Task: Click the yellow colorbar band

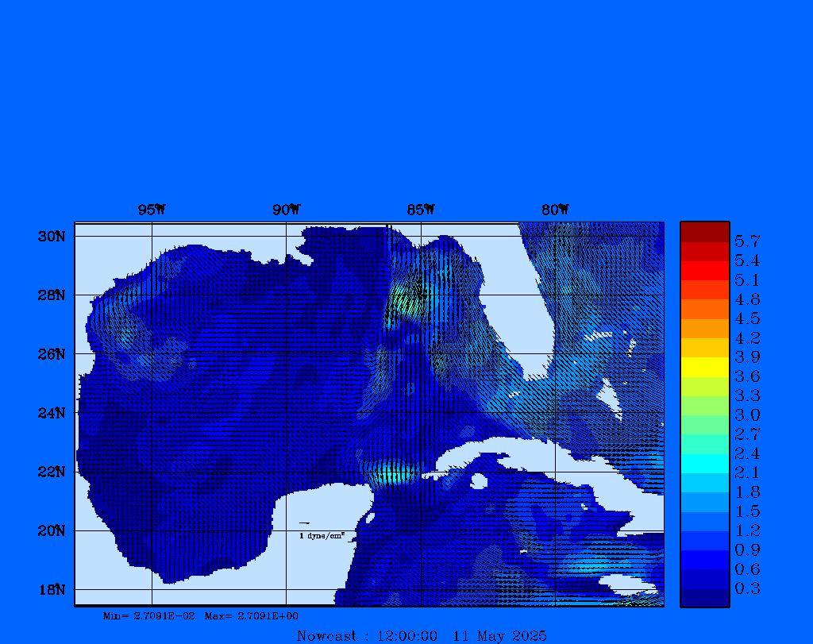Action: coord(705,367)
